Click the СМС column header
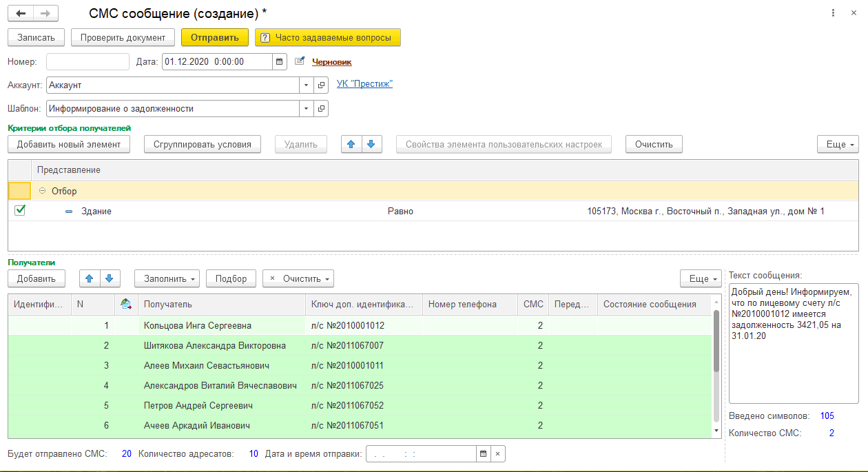Image resolution: width=868 pixels, height=472 pixels. (533, 304)
